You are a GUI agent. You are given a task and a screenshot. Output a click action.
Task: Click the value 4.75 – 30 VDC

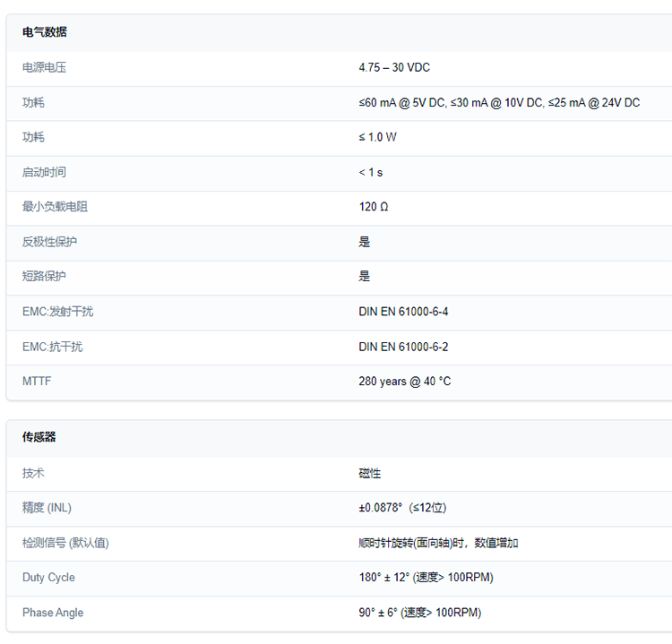pos(394,68)
